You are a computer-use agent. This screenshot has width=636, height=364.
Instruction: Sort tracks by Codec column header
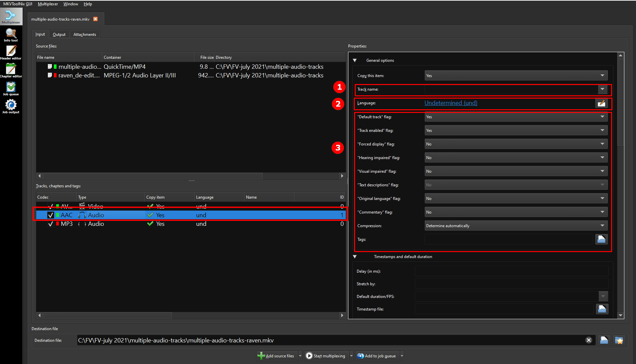click(x=56, y=197)
